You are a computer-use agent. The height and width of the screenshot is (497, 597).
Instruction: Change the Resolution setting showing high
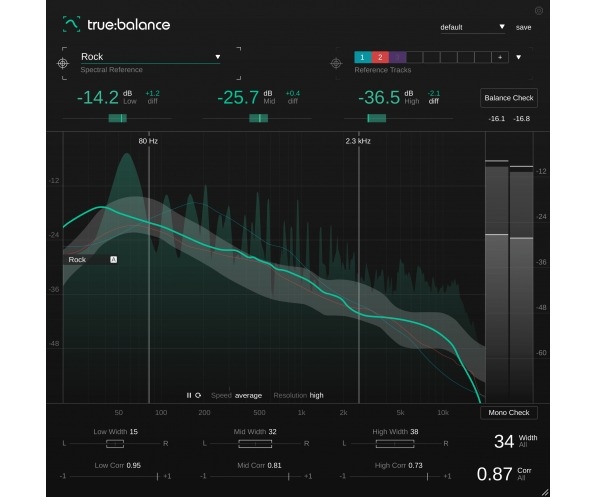point(316,395)
